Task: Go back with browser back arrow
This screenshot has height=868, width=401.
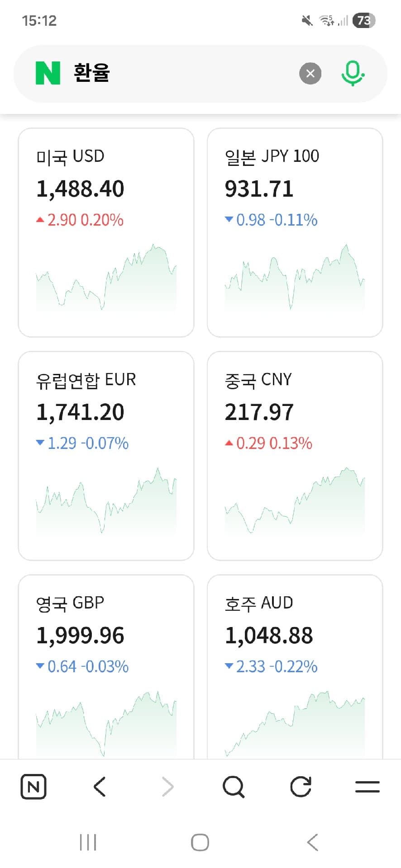Action: (100, 787)
